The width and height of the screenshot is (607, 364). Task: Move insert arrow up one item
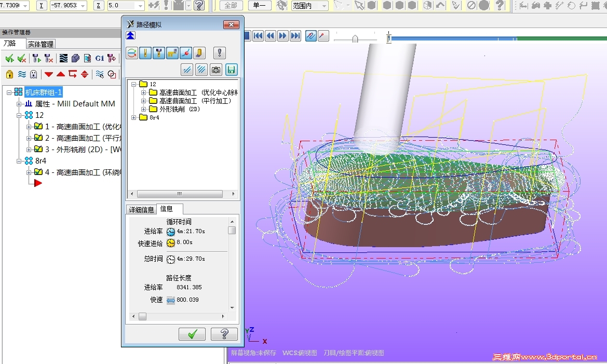[x=60, y=74]
